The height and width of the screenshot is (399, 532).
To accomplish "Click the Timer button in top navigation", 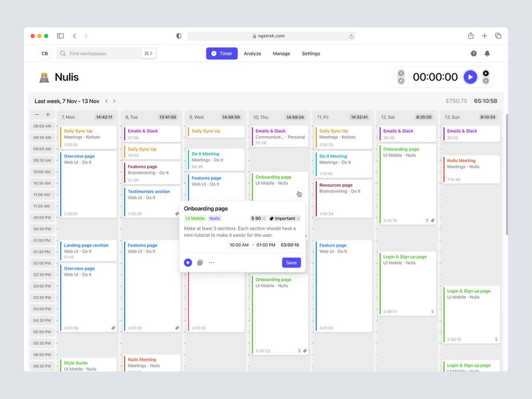I will [x=222, y=54].
